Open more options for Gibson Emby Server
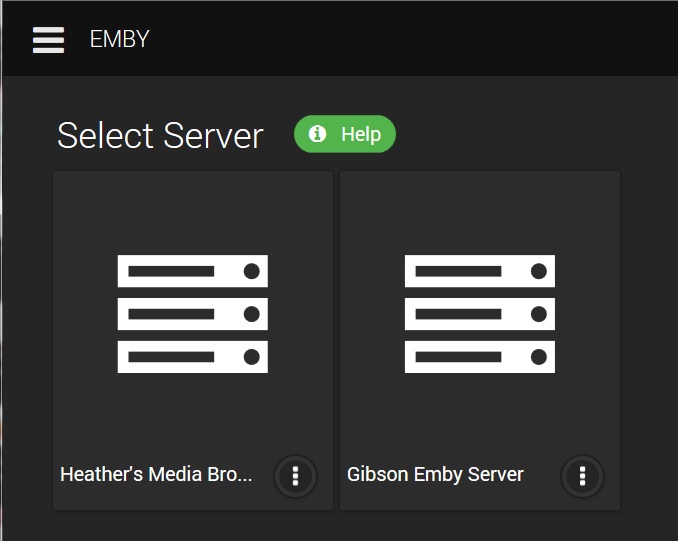 (x=582, y=476)
